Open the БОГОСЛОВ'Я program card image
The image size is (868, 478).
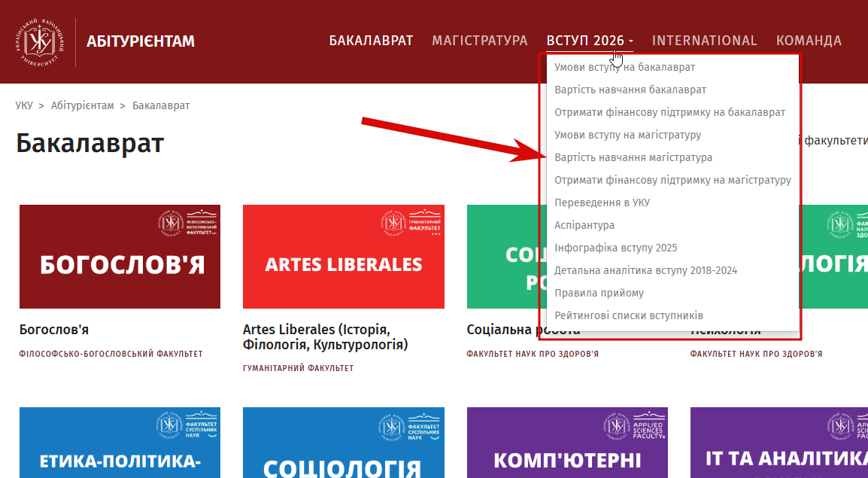coord(120,257)
